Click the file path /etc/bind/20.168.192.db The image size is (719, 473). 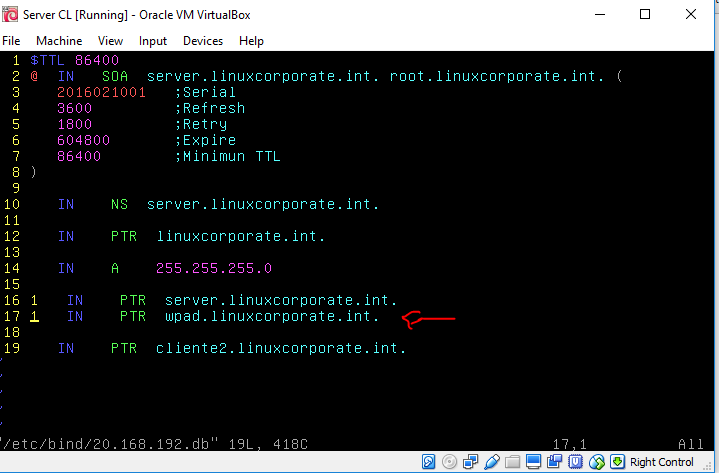(x=105, y=444)
